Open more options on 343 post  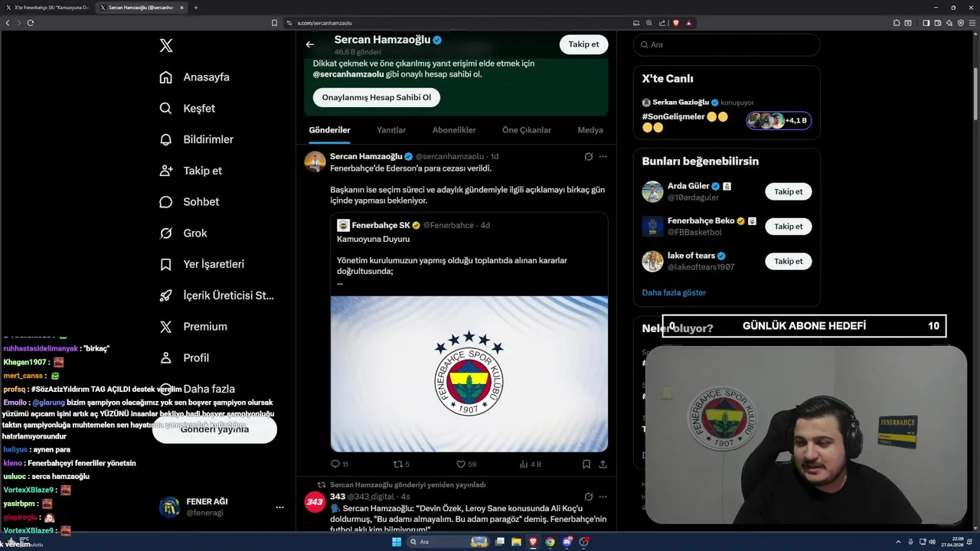603,497
